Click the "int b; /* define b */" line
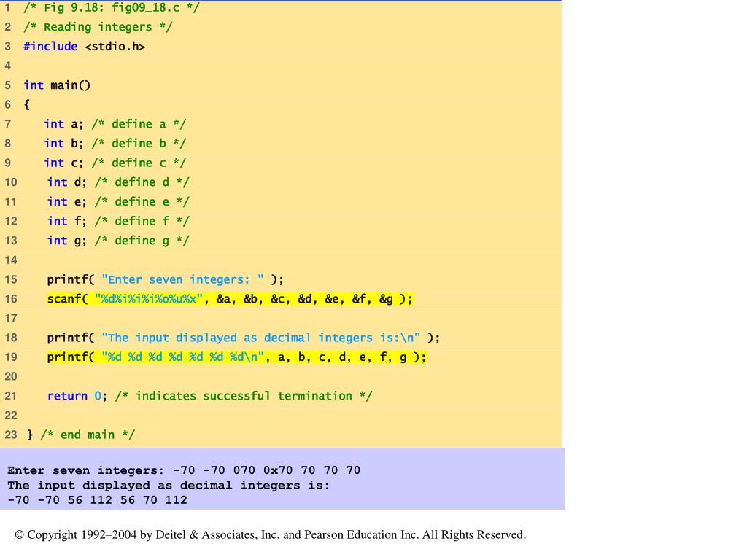This screenshot has width=747, height=560. (x=115, y=144)
